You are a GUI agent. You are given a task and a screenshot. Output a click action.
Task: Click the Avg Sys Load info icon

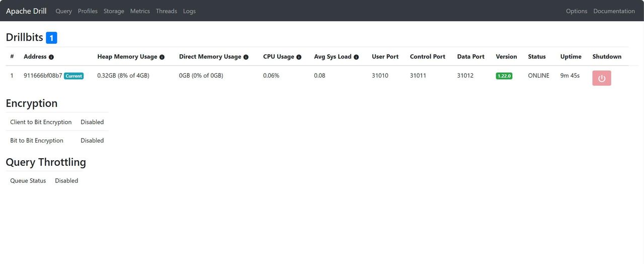coord(356,57)
